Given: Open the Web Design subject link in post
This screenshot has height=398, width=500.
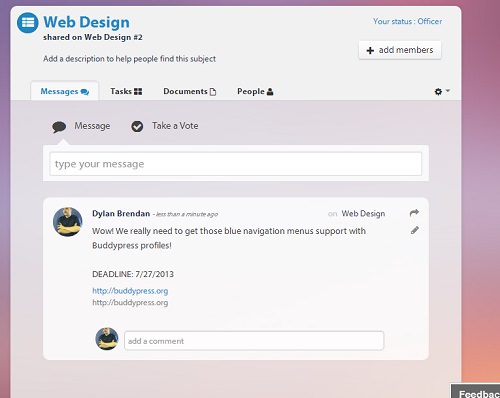Looking at the screenshot, I should pos(363,214).
